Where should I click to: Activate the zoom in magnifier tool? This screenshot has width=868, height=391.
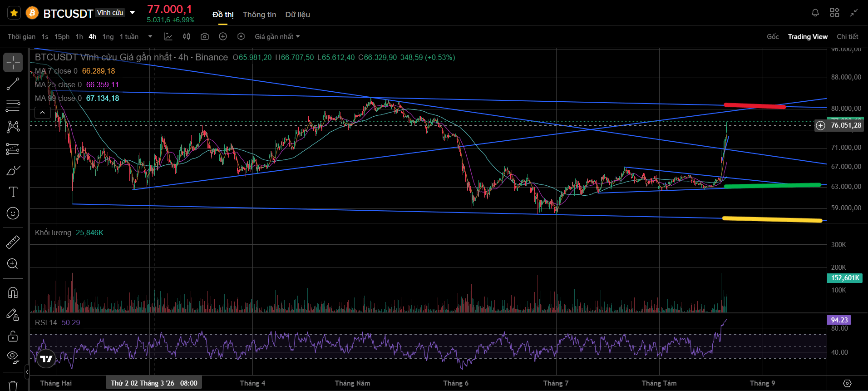13,264
